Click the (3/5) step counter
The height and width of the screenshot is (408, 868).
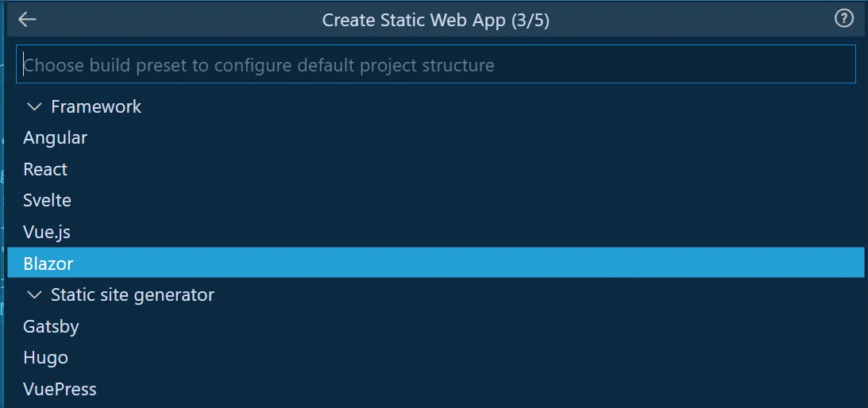[530, 21]
